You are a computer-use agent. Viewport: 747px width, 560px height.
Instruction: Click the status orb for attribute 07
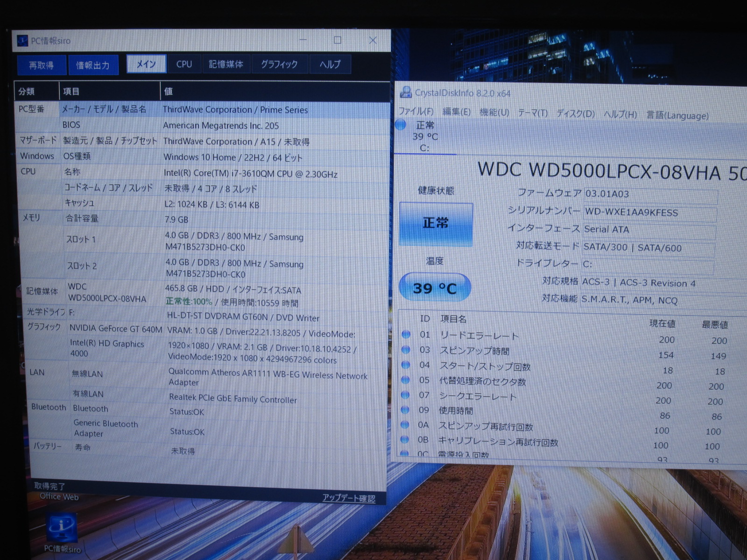[x=405, y=394]
